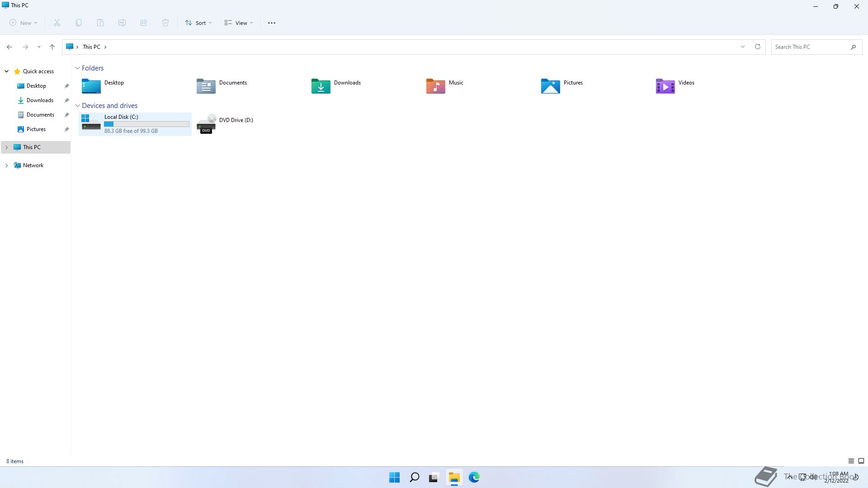Collapse the Devices and drives section
The image size is (868, 488).
pyautogui.click(x=77, y=106)
